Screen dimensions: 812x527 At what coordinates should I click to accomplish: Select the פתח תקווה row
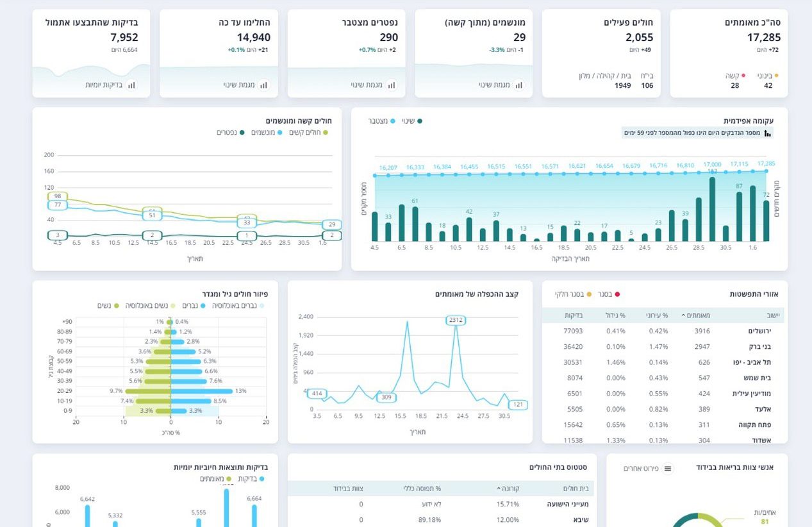663,425
